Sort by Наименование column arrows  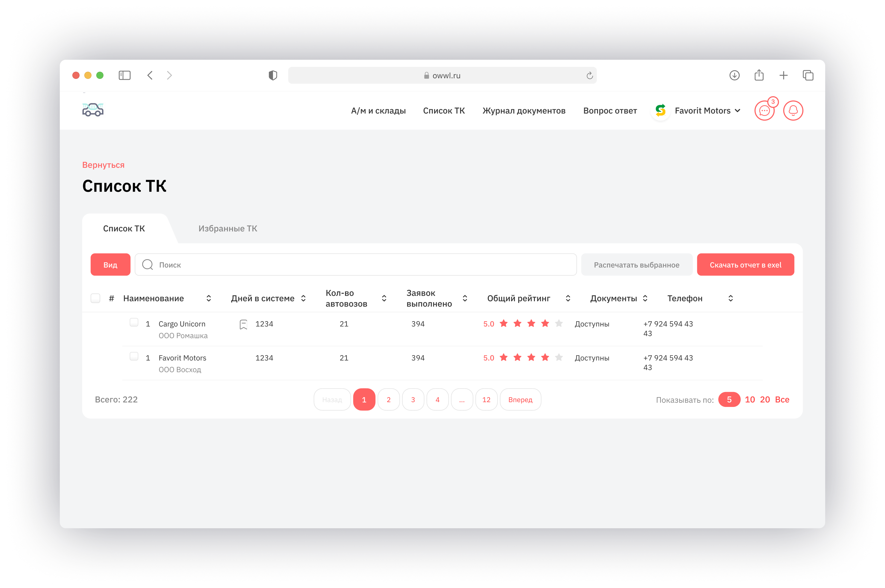click(209, 298)
